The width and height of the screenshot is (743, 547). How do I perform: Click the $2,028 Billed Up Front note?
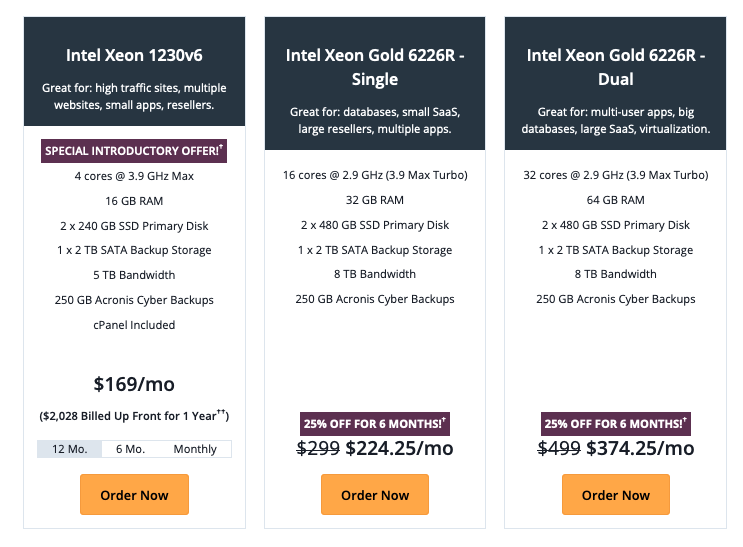coord(134,416)
